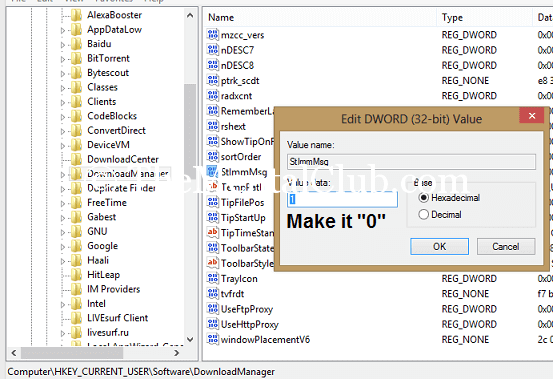The width and height of the screenshot is (553, 379).
Task: Expand the AppDataLow tree node
Action: pyautogui.click(x=63, y=30)
